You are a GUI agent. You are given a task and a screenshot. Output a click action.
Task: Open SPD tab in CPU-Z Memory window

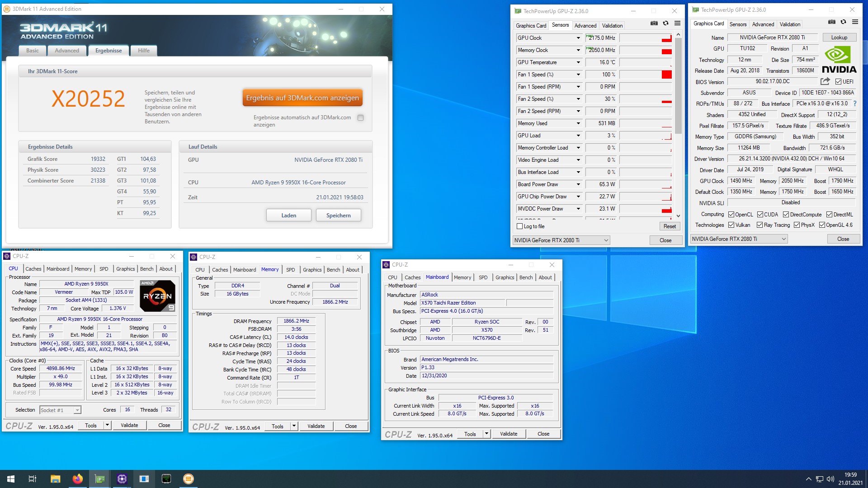(291, 270)
